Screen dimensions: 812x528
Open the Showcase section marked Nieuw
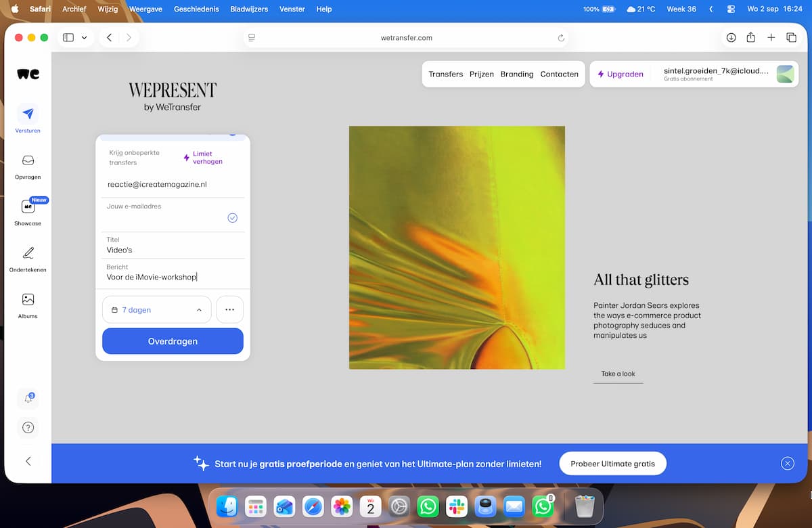pos(28,212)
